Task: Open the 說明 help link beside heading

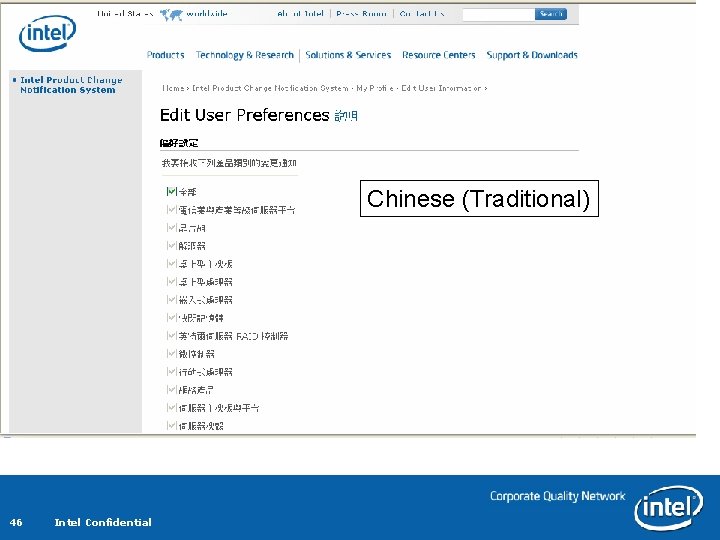Action: click(346, 116)
